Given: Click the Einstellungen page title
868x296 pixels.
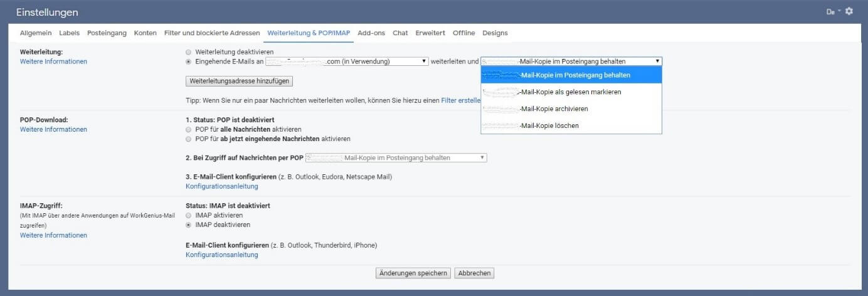Looking at the screenshot, I should (47, 12).
